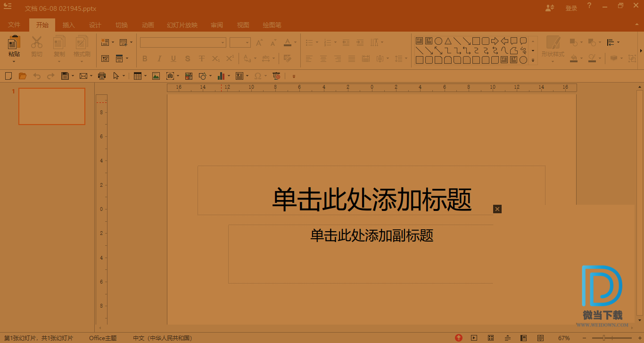The image size is (644, 343).
Task: Click the Copy (复制) icon
Action: coord(59,42)
